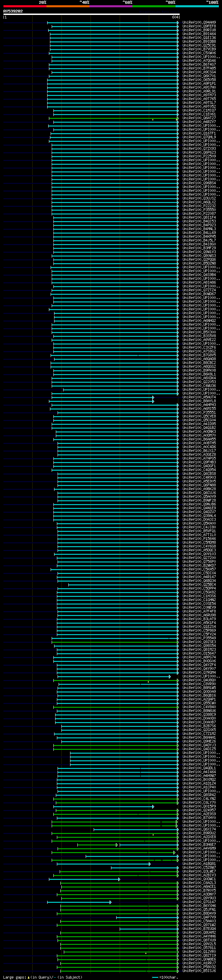Click the white query sequence bar
Screen dimensions: 222x980
point(92,15)
